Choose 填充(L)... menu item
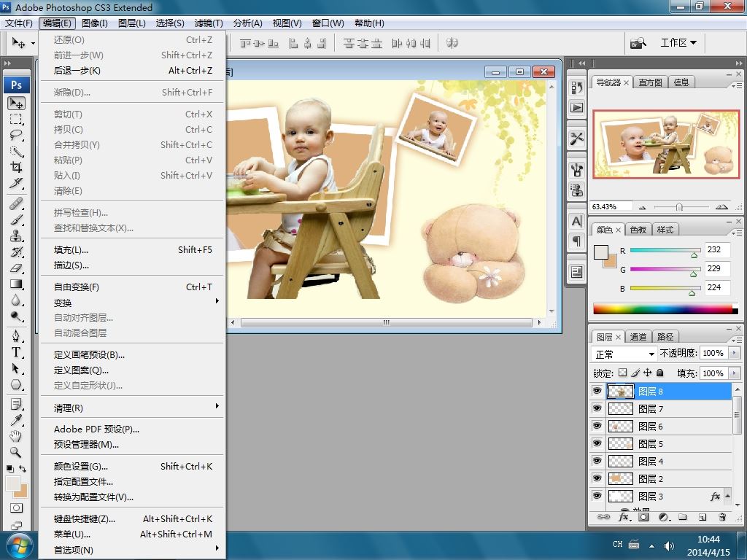This screenshot has height=560, width=747. (133, 249)
